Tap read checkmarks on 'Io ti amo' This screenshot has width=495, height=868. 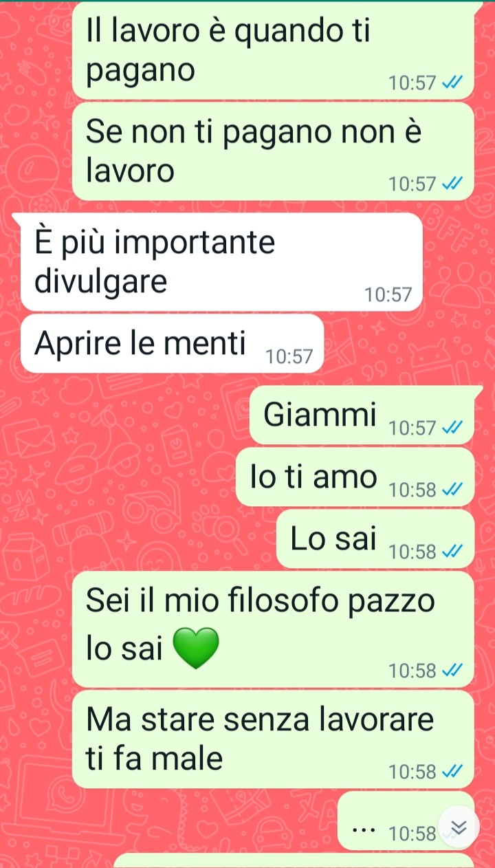point(452,490)
